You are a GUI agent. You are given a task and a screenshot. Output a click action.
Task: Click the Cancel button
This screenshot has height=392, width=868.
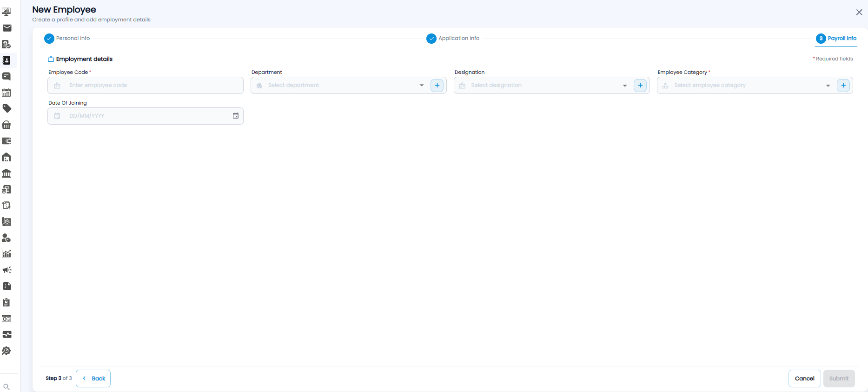click(805, 379)
